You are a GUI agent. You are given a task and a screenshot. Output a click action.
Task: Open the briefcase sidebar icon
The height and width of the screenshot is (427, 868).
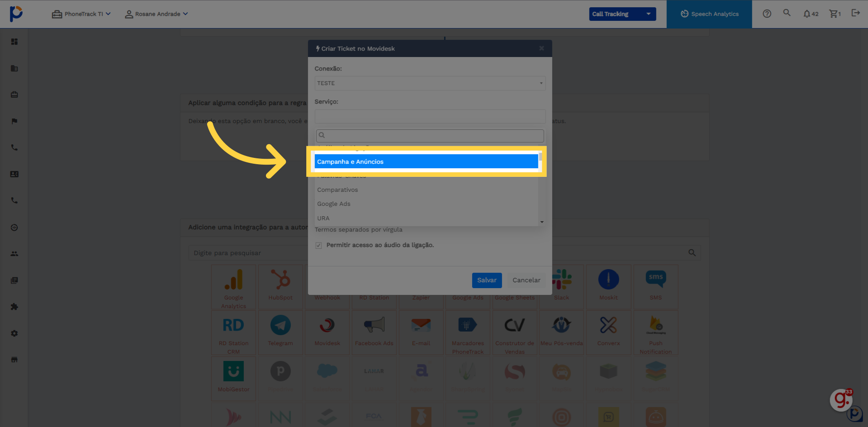[x=14, y=95]
